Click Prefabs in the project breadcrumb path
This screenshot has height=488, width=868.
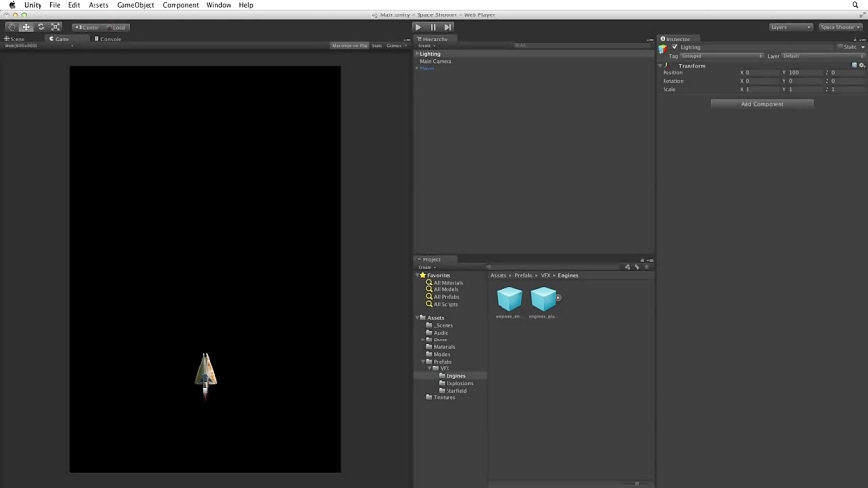[523, 275]
